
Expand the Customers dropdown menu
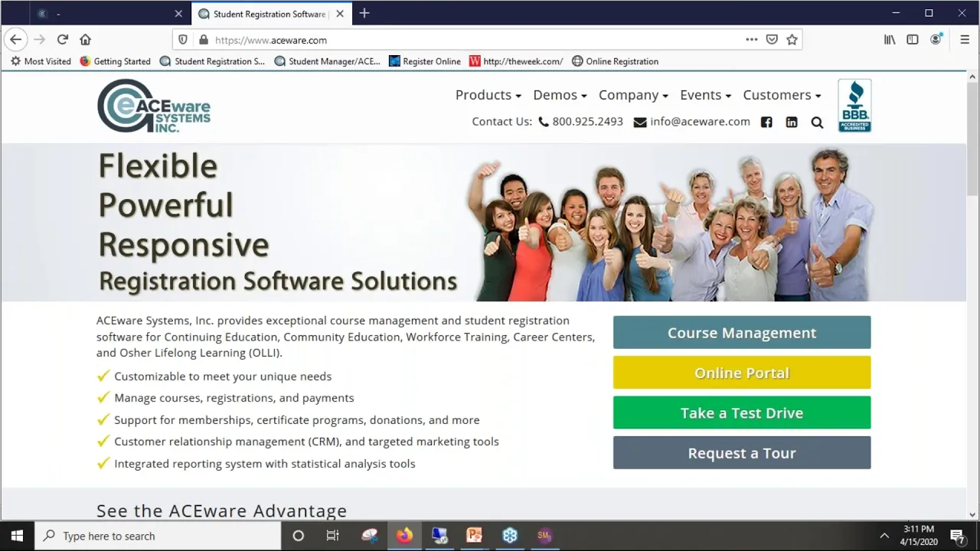[x=782, y=95]
